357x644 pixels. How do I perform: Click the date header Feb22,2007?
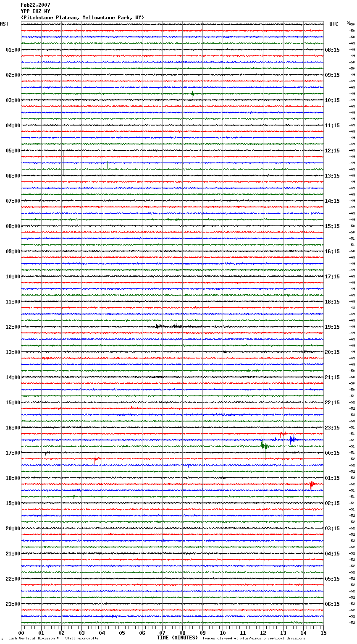tap(35, 5)
